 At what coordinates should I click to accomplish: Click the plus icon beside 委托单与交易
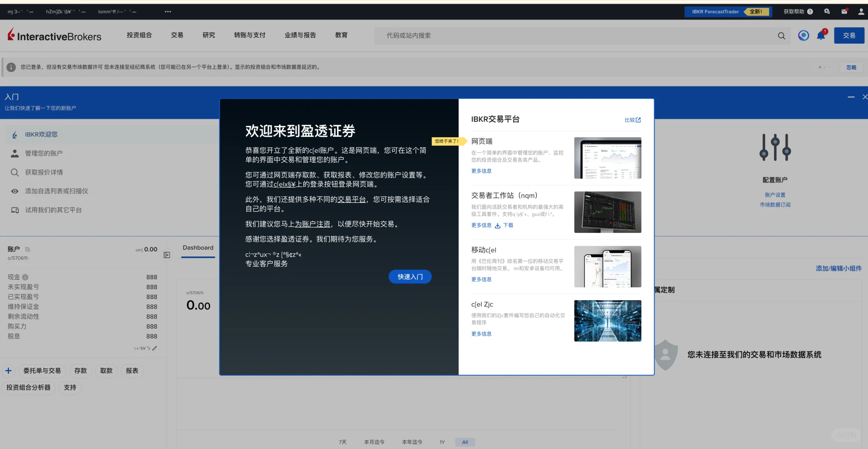pyautogui.click(x=8, y=370)
